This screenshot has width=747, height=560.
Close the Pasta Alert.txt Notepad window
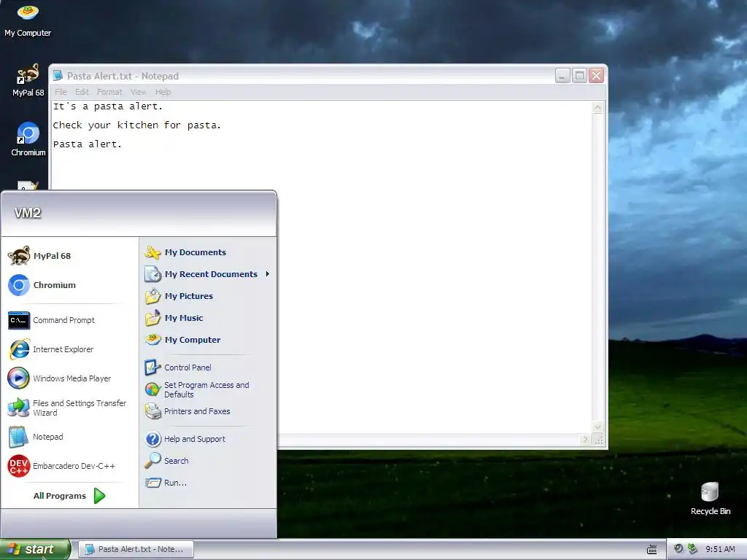[597, 75]
